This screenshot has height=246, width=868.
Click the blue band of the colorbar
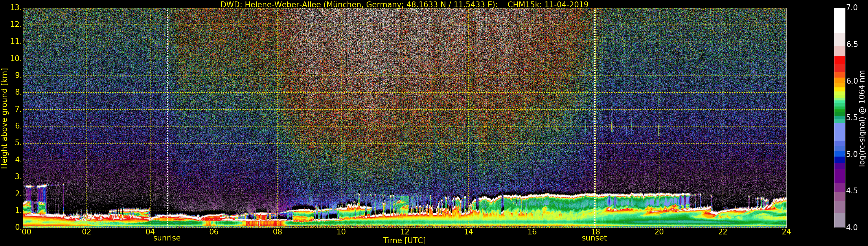[839, 153]
